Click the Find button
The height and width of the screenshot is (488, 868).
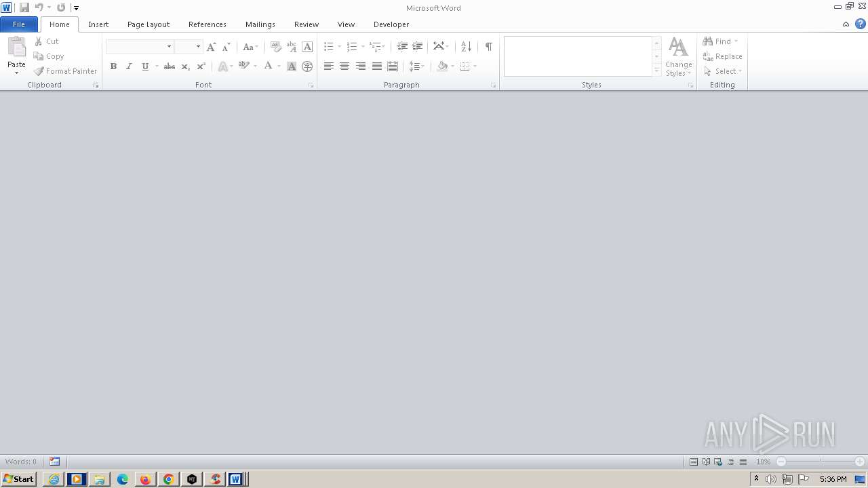click(717, 41)
